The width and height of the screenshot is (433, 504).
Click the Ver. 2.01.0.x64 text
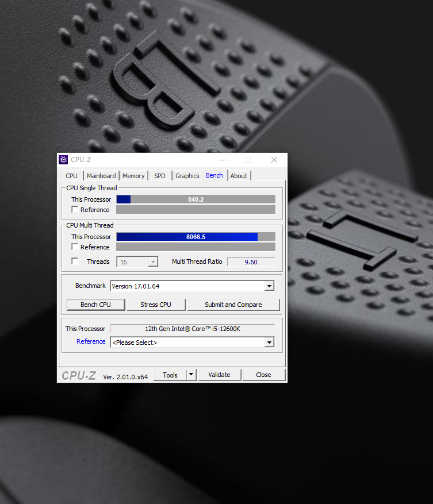125,377
